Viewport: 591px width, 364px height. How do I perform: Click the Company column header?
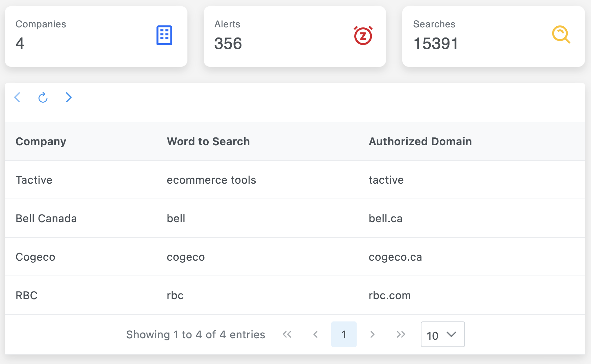(41, 141)
